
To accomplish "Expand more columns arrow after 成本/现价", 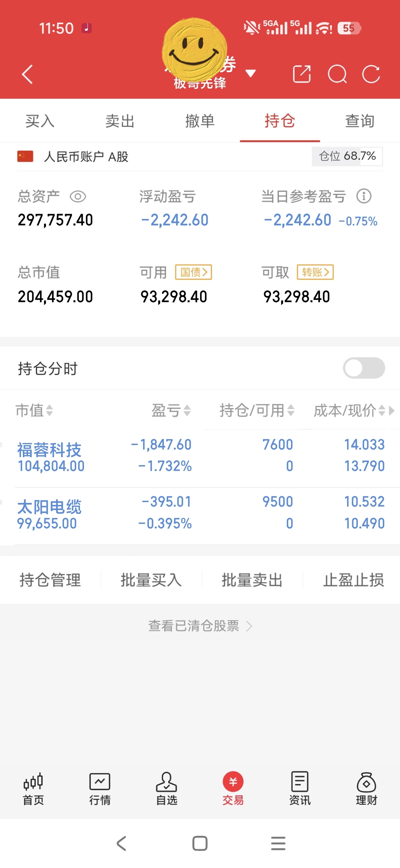I will click(392, 410).
